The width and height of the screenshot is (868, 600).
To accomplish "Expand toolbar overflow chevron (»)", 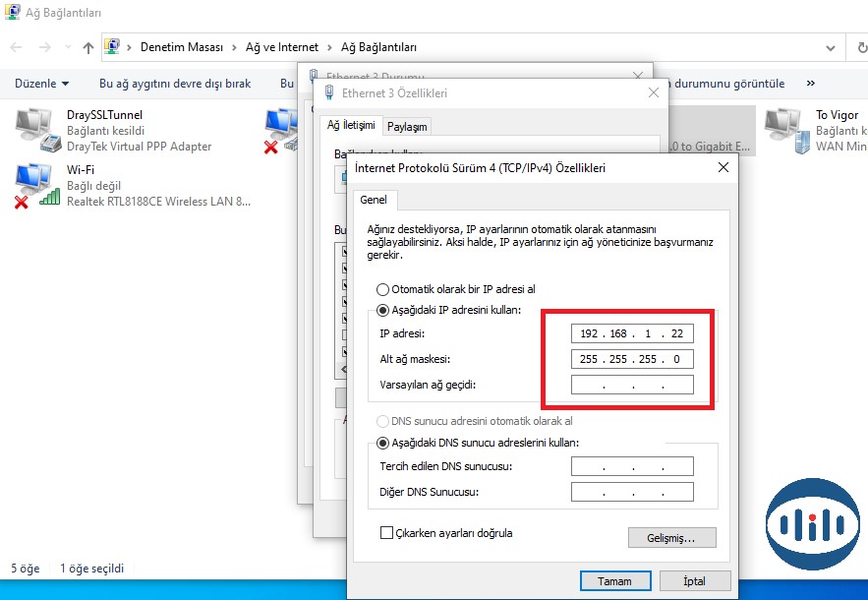I will [x=811, y=84].
